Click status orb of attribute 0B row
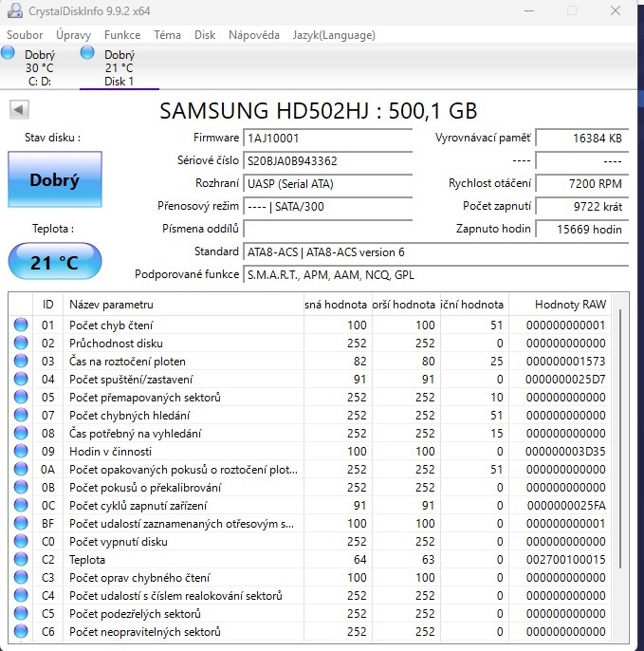The height and width of the screenshot is (651, 644). pyautogui.click(x=21, y=487)
